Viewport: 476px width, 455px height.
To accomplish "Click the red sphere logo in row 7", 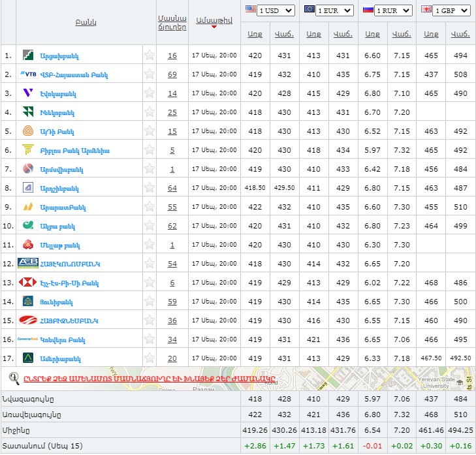I will click(x=28, y=168).
